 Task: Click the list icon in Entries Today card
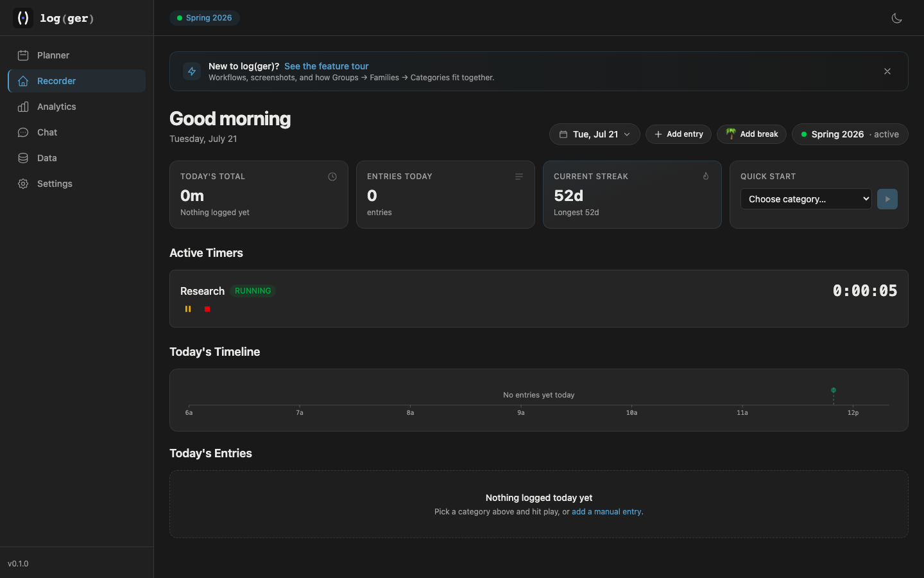(519, 177)
